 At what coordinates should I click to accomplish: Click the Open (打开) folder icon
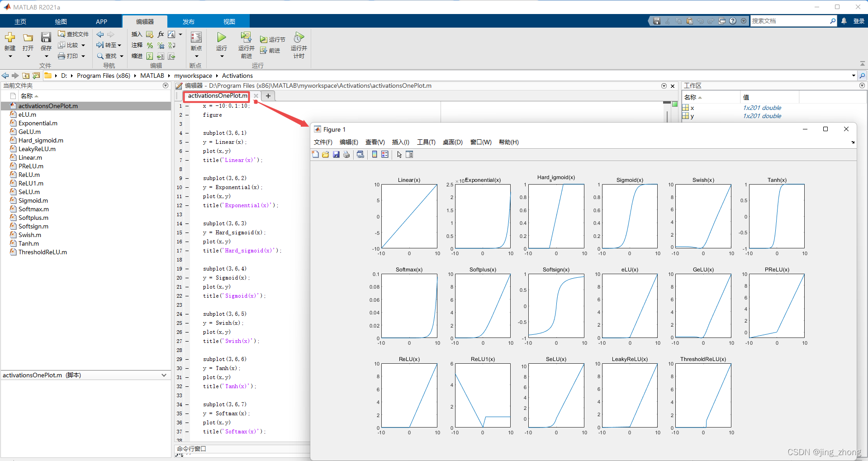(28, 38)
